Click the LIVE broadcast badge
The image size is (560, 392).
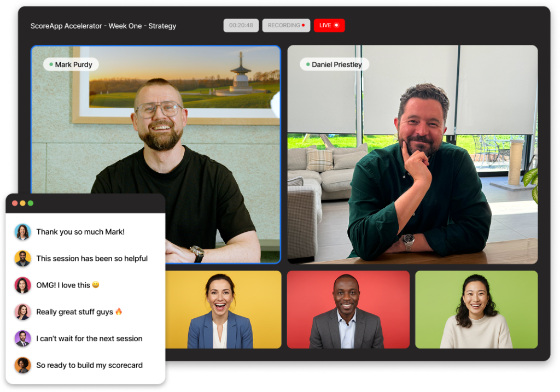pos(329,25)
